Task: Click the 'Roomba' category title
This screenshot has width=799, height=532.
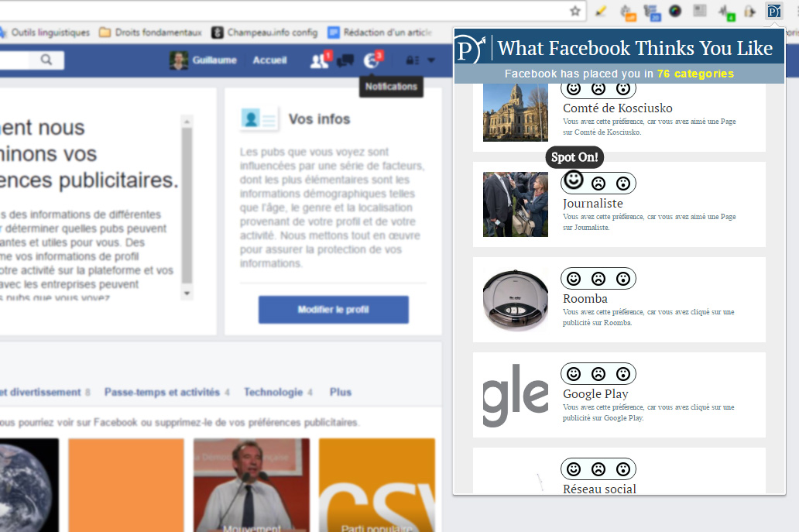Action: point(585,299)
